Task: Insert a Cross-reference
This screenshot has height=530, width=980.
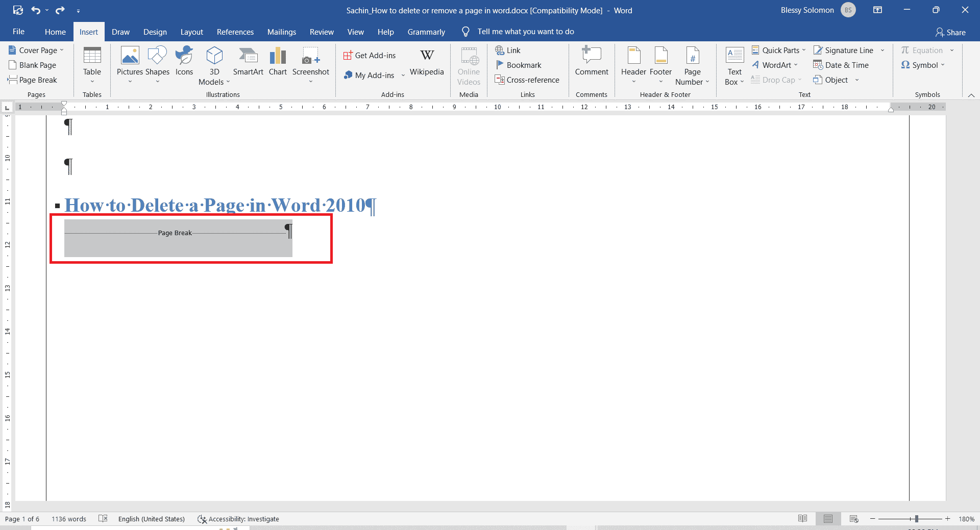Action: point(527,80)
